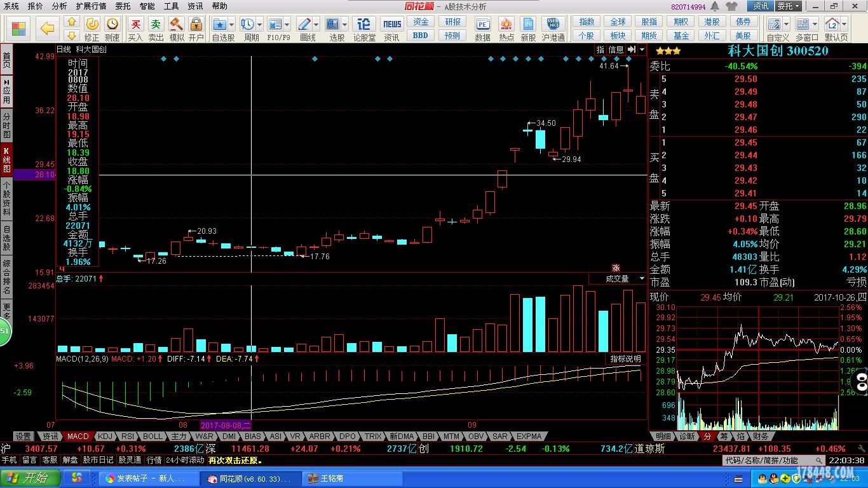Click the L2 默认页 house icon
868x488 pixels.
coord(833,24)
